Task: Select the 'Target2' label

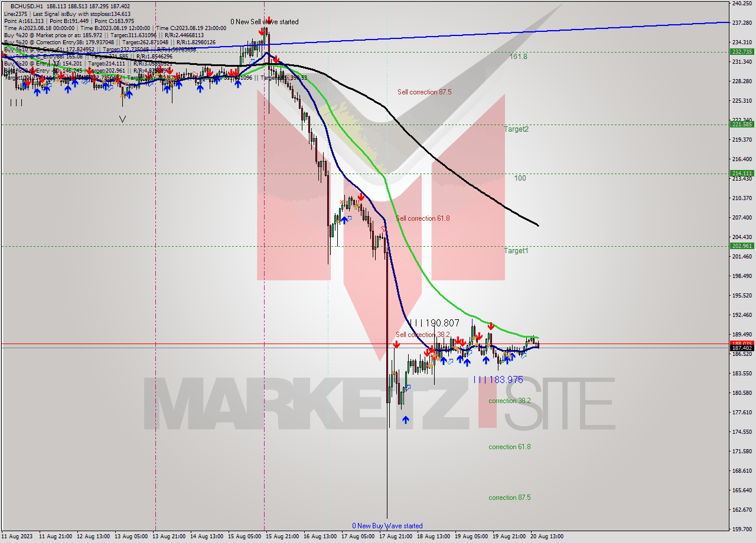Action: pos(516,129)
